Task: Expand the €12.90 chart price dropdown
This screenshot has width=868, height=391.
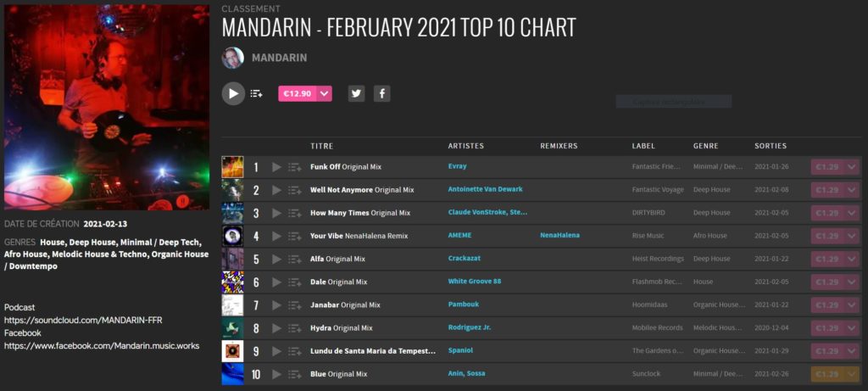Action: coord(325,93)
